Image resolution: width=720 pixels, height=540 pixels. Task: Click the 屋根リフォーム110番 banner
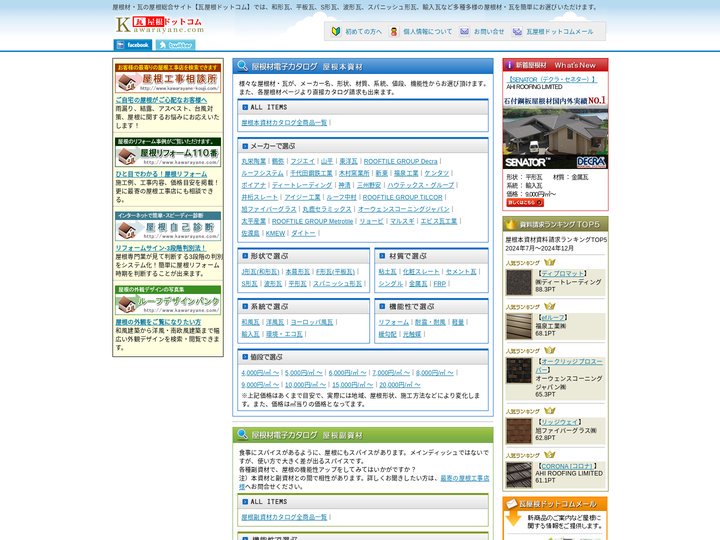pos(168,152)
